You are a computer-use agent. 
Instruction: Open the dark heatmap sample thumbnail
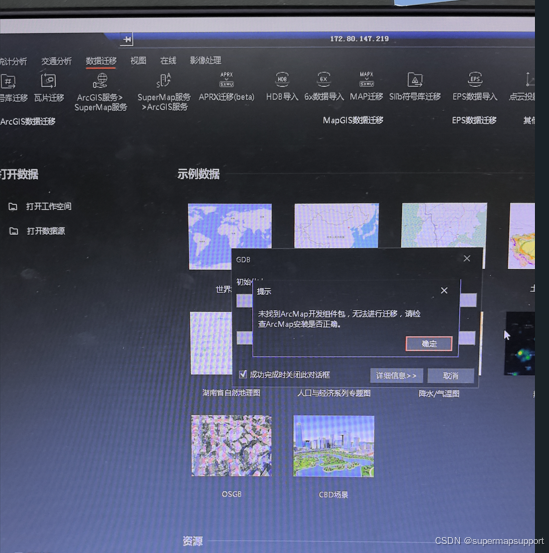pos(520,344)
